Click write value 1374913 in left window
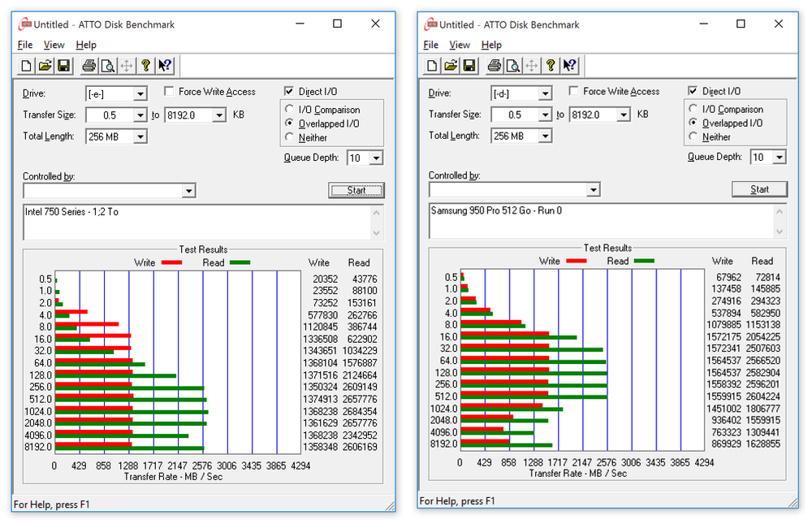 tap(321, 399)
